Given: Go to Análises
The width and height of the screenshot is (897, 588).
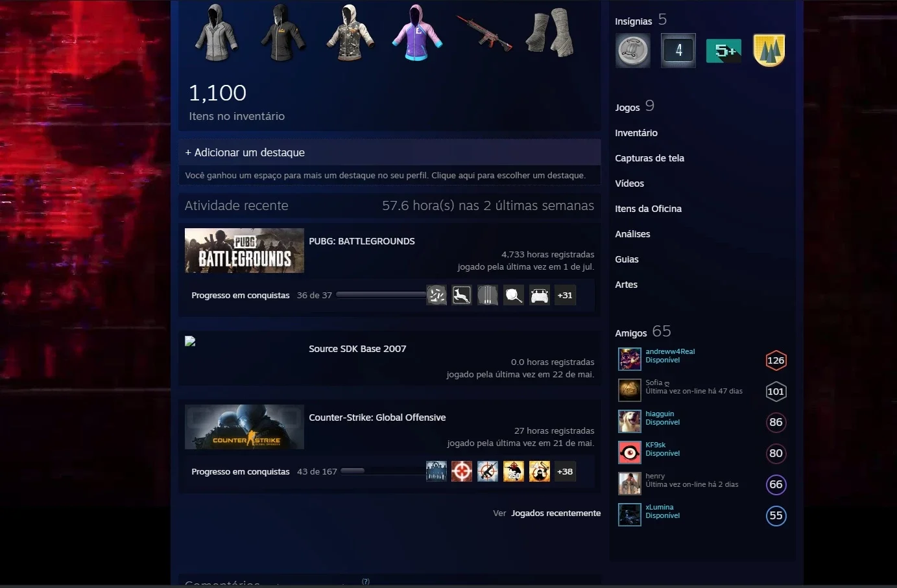Looking at the screenshot, I should tap(632, 234).
